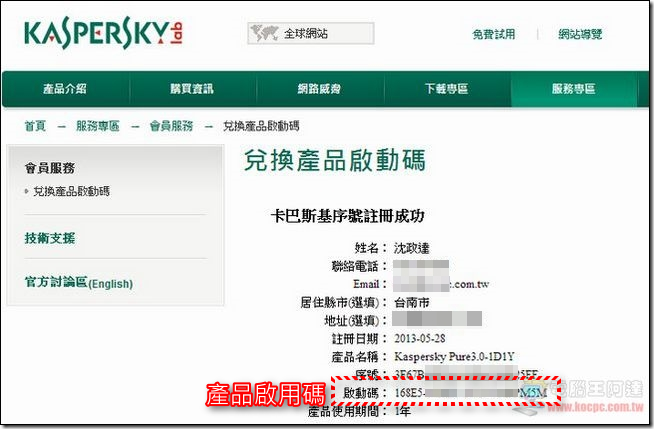The width and height of the screenshot is (654, 429).
Task: Select 兌換產品啟動碼 in the left sidebar
Action: coord(71,190)
